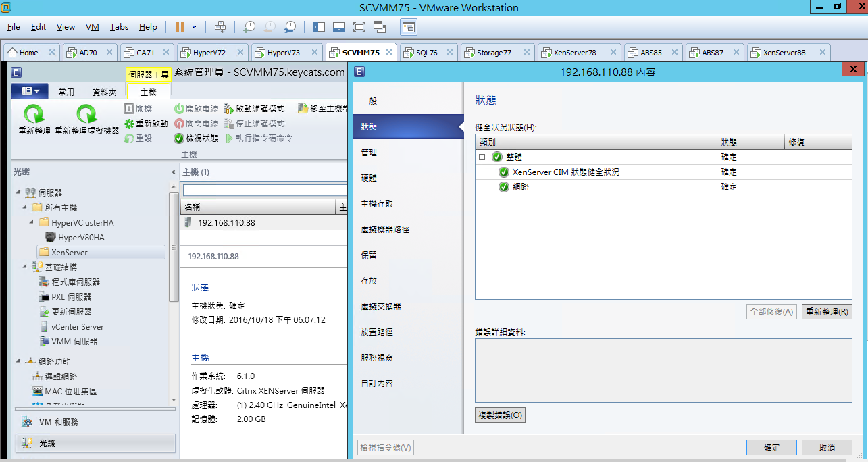Switch to the 常用 ribbon tab
The image size is (868, 462).
point(66,92)
